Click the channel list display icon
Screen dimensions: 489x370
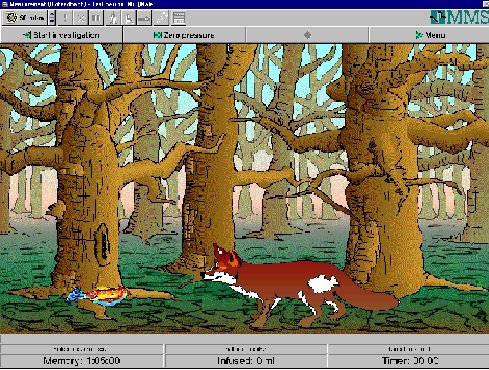(178, 18)
